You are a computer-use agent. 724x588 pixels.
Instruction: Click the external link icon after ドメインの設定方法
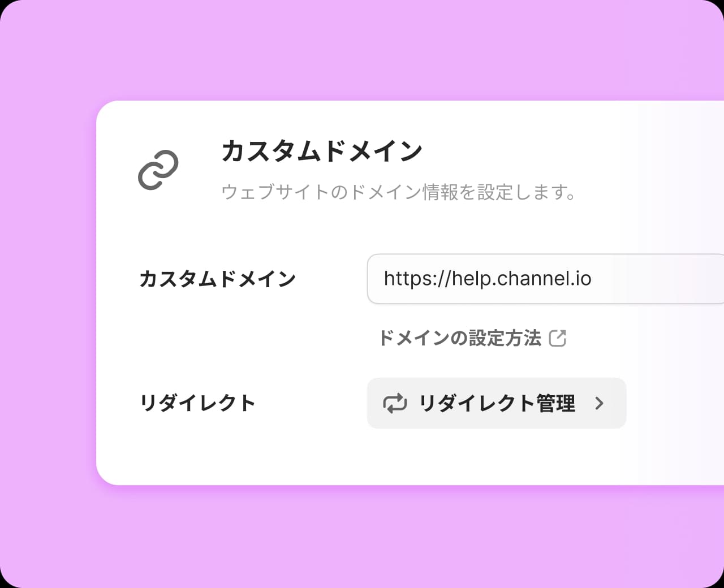[558, 338]
